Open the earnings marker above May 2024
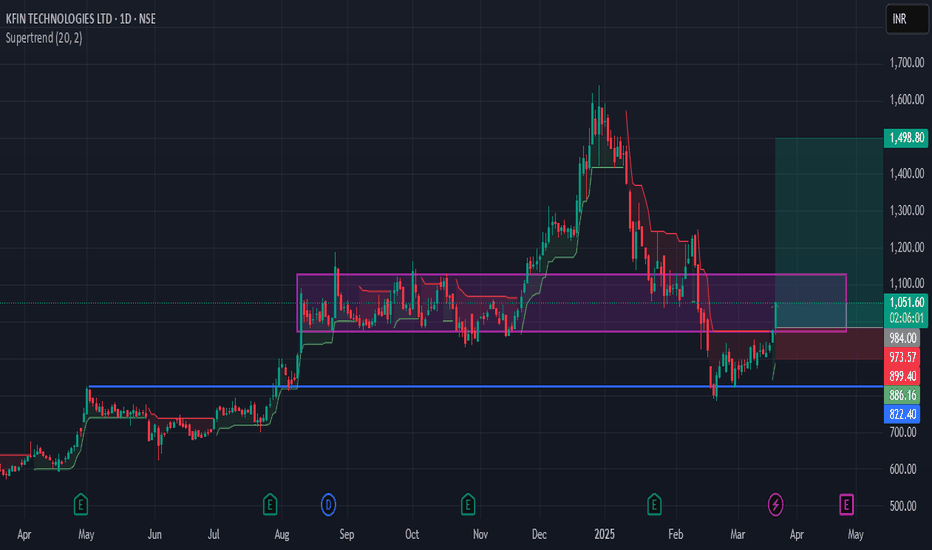 click(81, 505)
